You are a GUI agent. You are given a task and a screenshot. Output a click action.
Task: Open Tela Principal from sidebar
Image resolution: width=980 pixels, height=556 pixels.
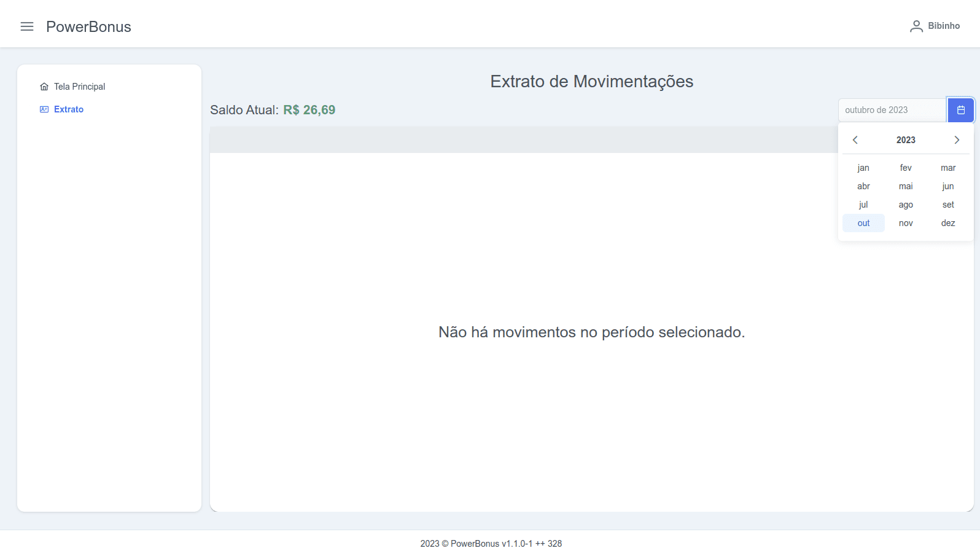click(x=72, y=87)
